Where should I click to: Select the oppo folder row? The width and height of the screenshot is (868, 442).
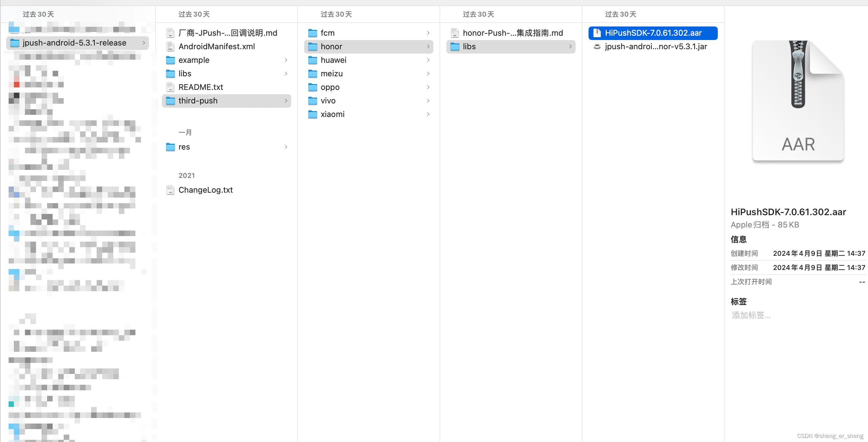[x=330, y=87]
